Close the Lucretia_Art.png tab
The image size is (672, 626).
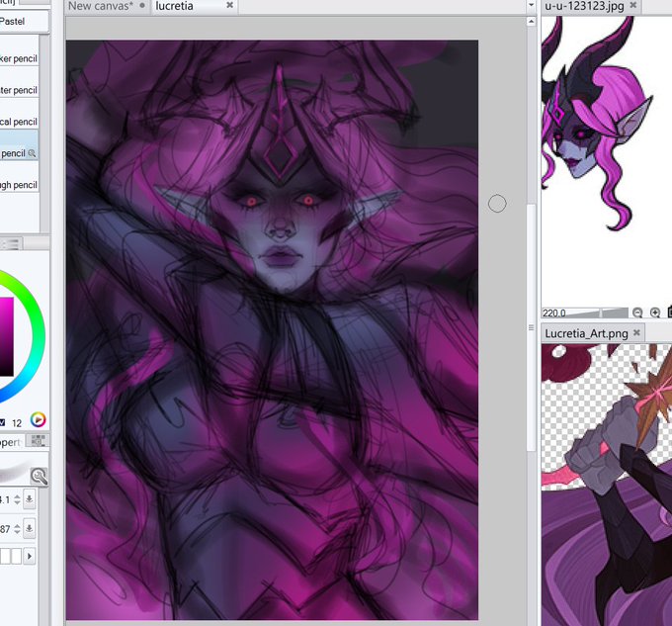point(636,332)
